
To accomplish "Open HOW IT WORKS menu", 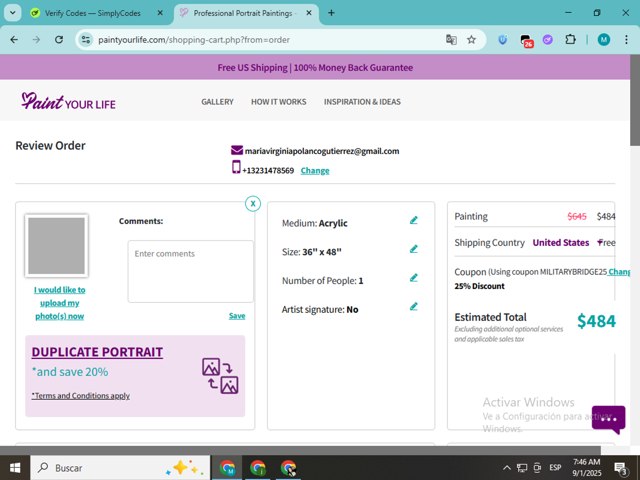I will pyautogui.click(x=278, y=102).
